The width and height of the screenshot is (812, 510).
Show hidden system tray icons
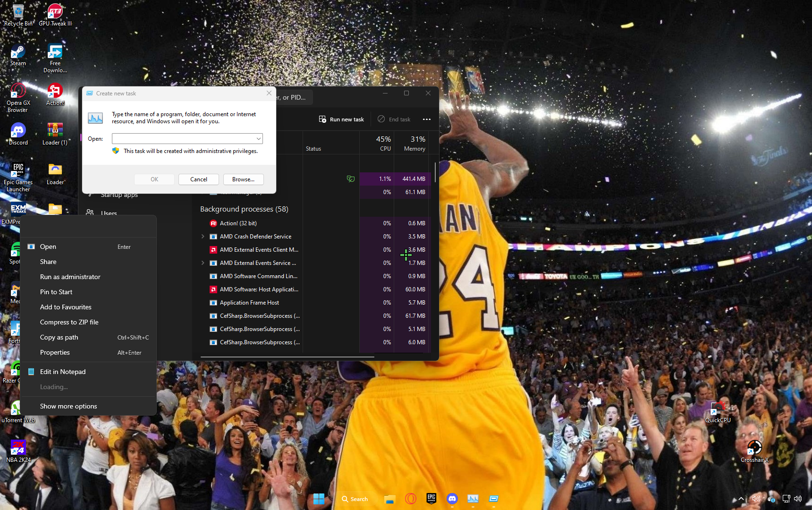click(x=741, y=499)
